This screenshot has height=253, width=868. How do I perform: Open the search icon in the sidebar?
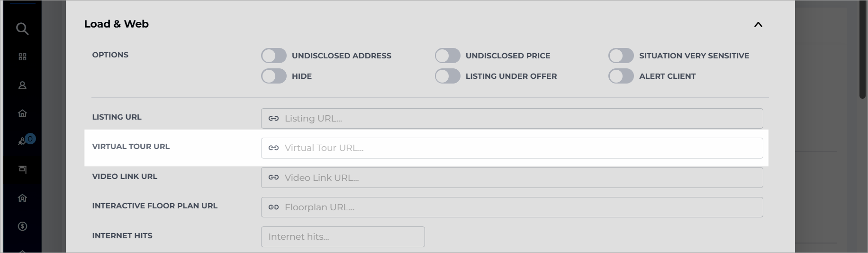pyautogui.click(x=22, y=29)
